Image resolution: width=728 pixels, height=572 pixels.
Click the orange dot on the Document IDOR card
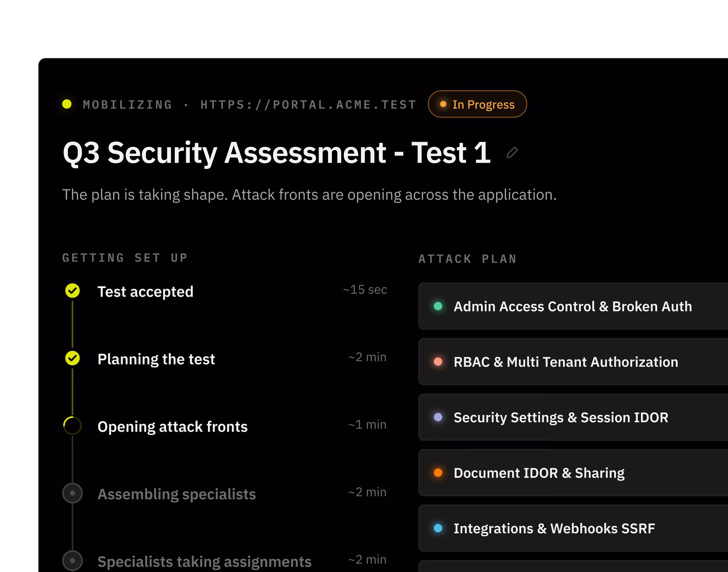[438, 473]
